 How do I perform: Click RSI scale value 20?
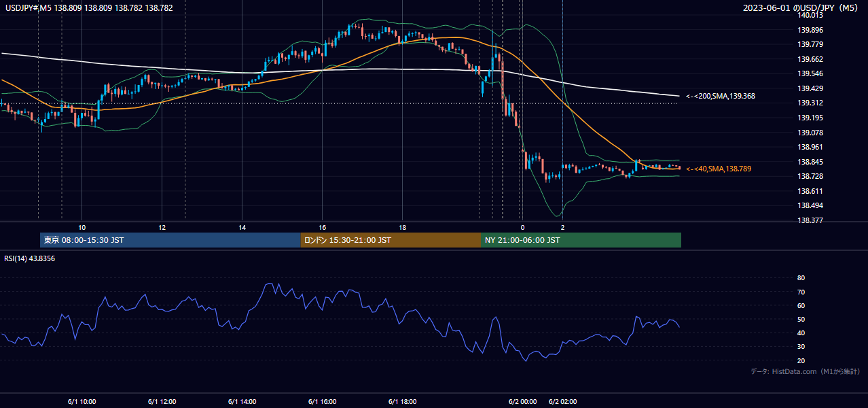click(x=801, y=360)
